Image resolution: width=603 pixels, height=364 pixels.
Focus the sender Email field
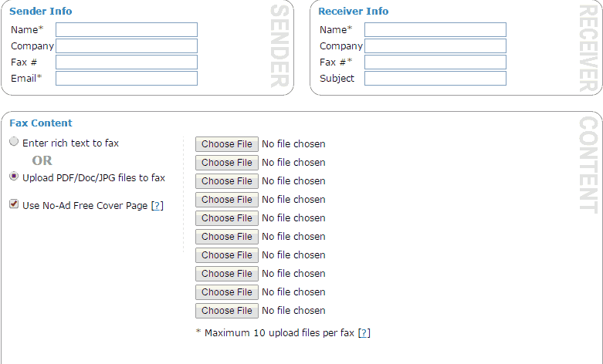[127, 79]
